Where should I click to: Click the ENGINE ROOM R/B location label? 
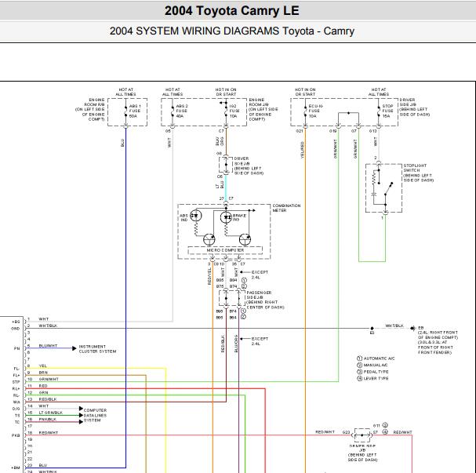tap(90, 109)
